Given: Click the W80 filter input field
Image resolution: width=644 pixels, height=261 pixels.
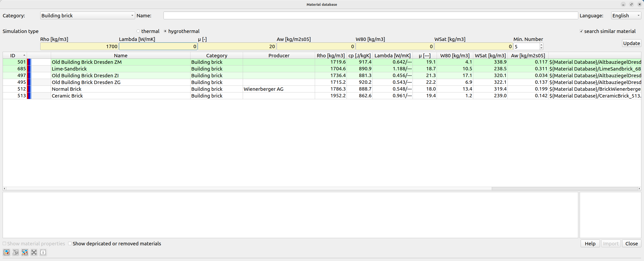Looking at the screenshot, I should [x=395, y=46].
